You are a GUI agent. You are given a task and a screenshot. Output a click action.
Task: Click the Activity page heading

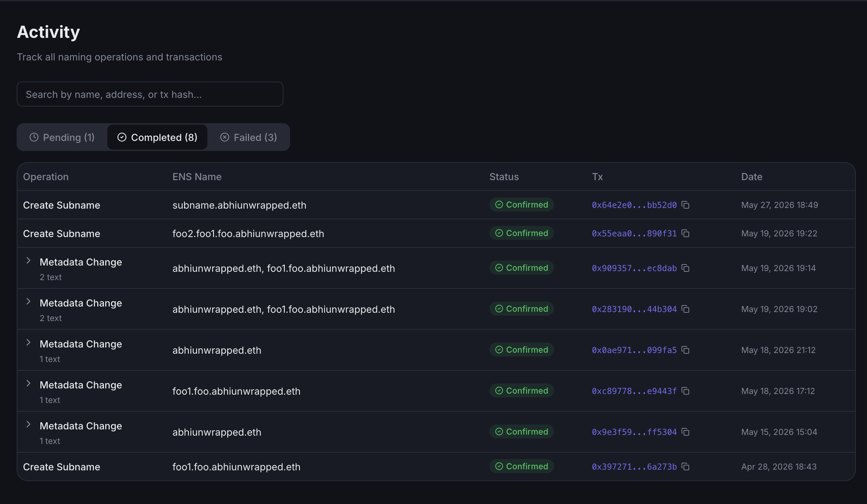49,32
